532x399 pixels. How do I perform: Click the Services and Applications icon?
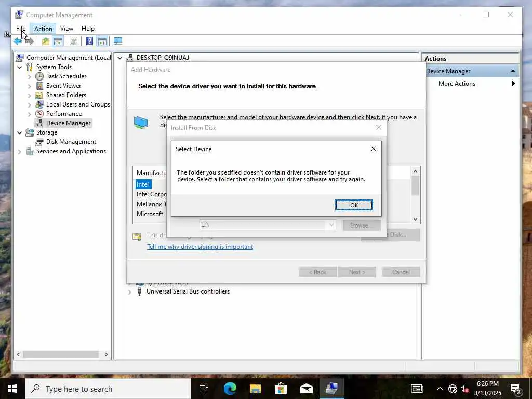[30, 151]
